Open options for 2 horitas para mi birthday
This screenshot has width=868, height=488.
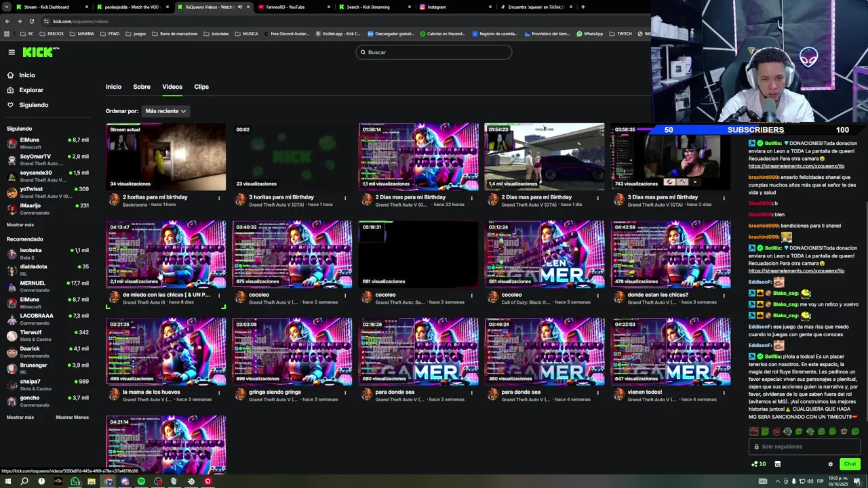tap(219, 198)
